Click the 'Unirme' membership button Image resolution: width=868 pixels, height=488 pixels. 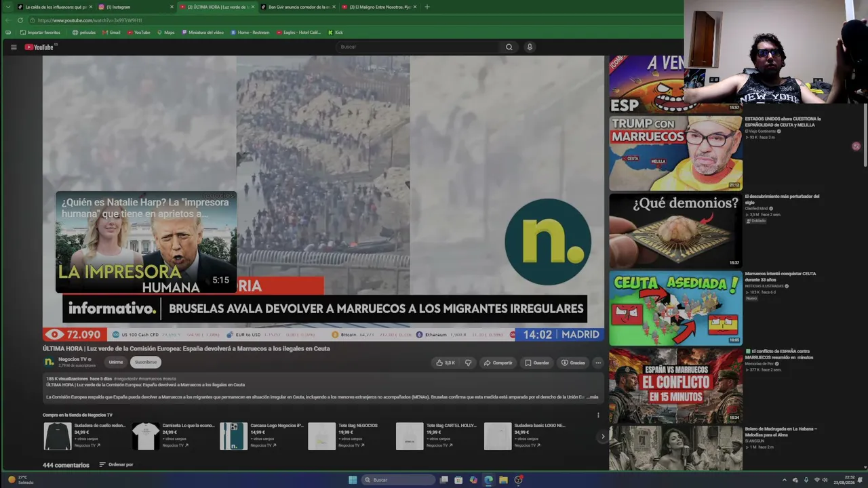[x=116, y=362]
